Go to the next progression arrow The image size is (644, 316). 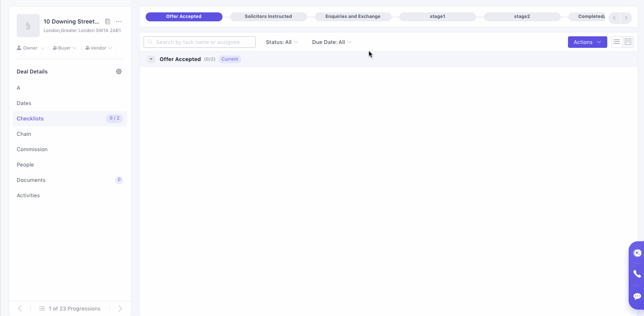120,308
